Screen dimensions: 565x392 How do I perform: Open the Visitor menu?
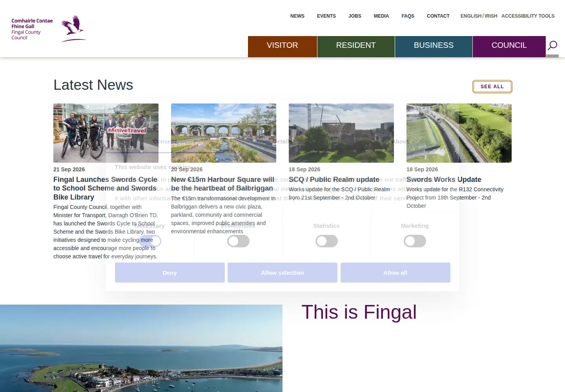tap(282, 47)
